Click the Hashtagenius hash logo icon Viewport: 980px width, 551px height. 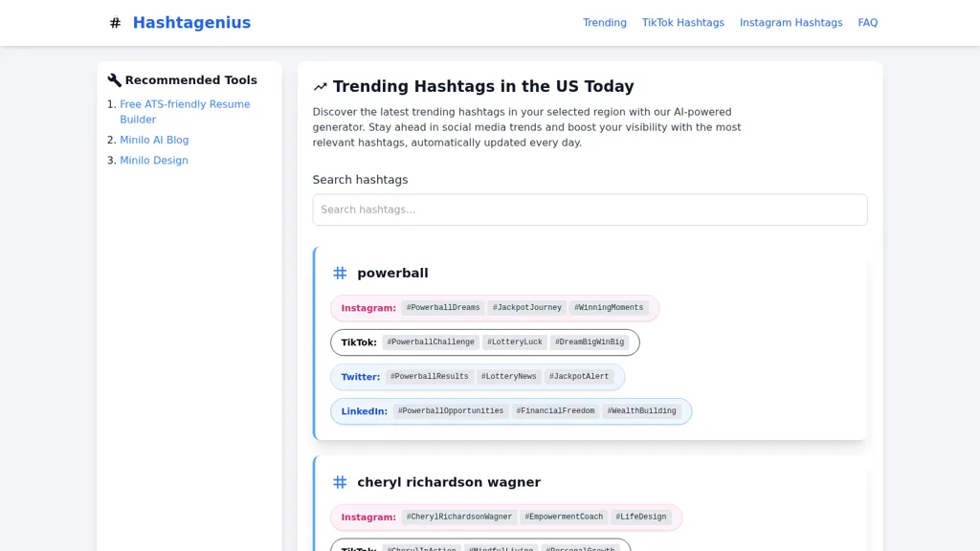115,23
